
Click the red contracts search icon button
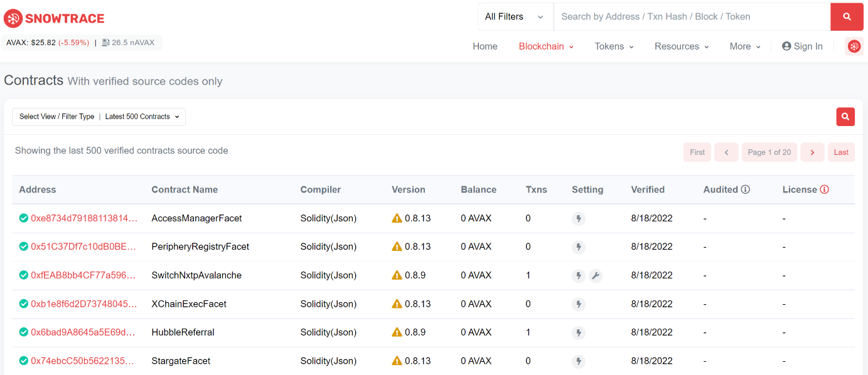845,117
